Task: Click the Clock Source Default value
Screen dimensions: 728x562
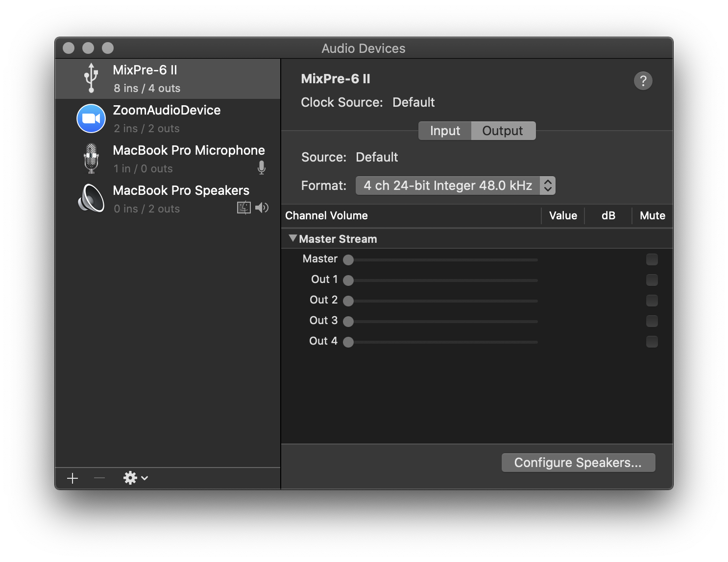Action: tap(413, 102)
